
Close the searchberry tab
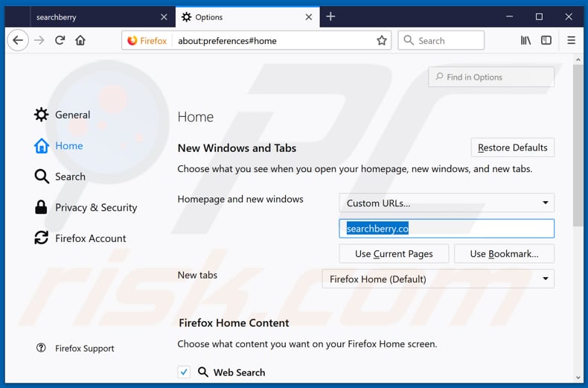[x=164, y=17]
